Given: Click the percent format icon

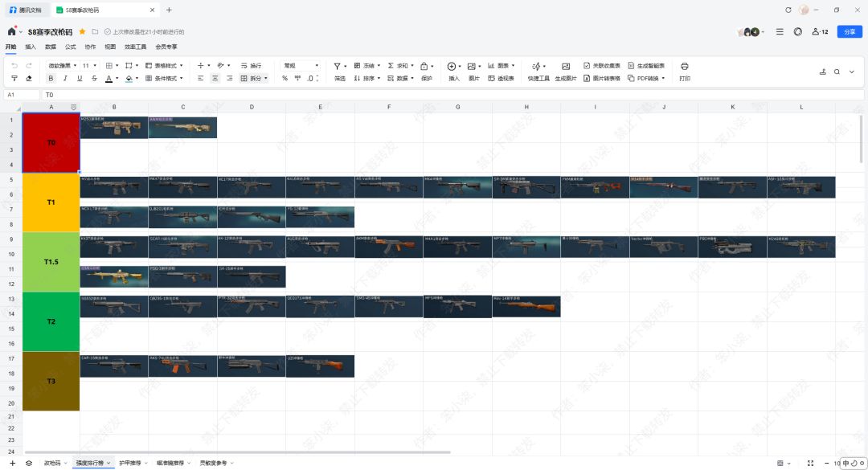Looking at the screenshot, I should tap(285, 78).
